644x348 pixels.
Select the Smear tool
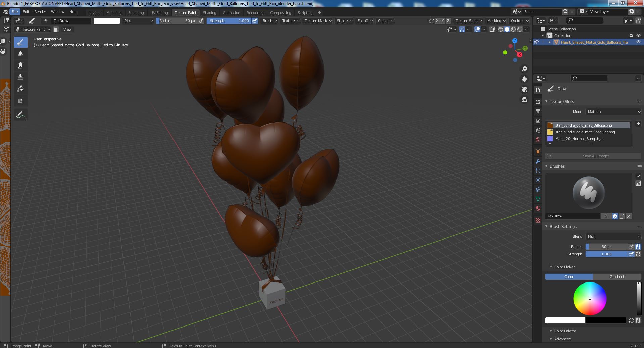20,66
